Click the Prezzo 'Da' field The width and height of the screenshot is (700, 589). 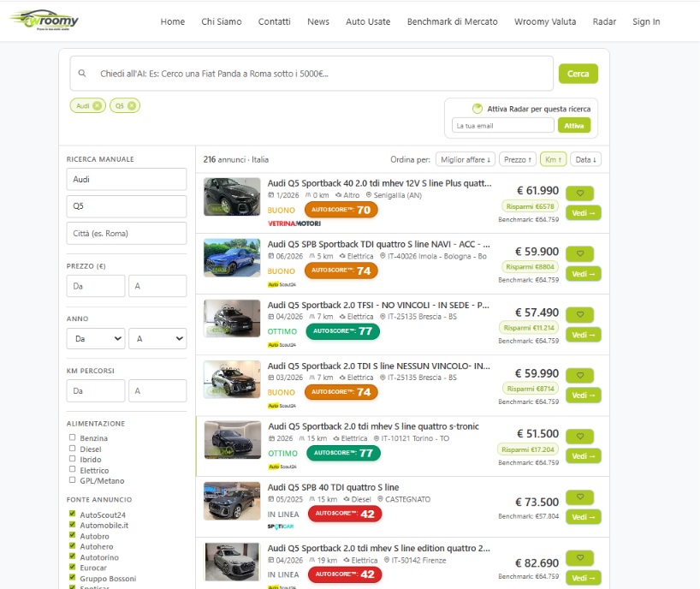pyautogui.click(x=96, y=286)
